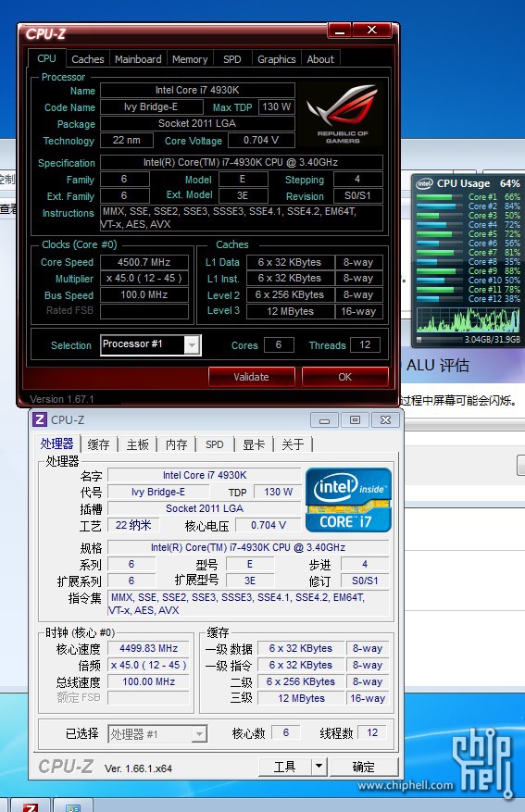Viewport: 525px width, 812px height.
Task: Click Version 1.67.1 text
Action: coord(62,399)
